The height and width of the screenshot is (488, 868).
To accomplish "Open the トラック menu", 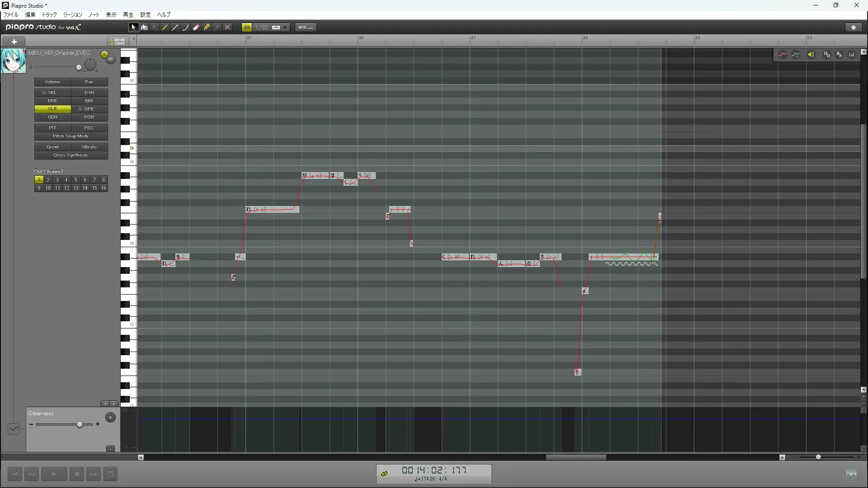I will pos(49,15).
